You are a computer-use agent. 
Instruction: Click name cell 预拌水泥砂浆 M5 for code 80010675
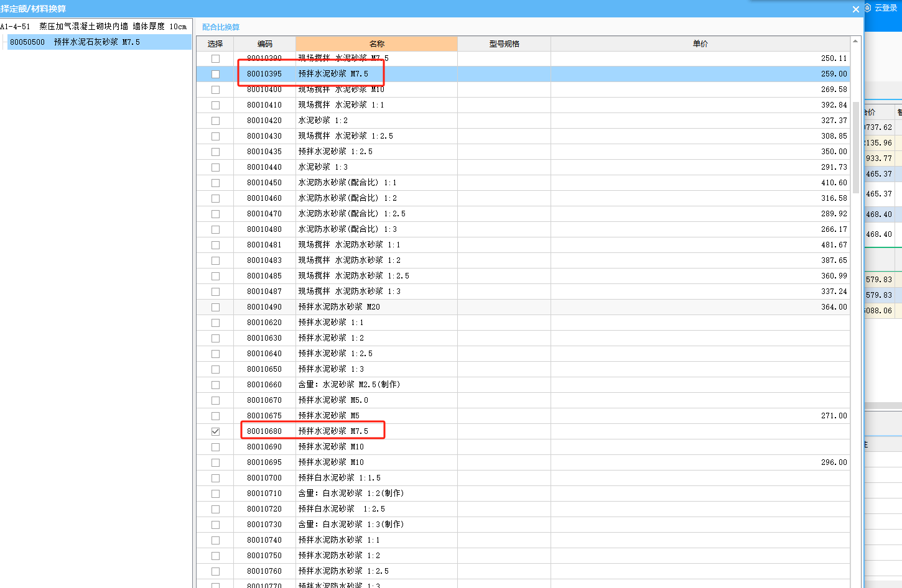point(377,416)
